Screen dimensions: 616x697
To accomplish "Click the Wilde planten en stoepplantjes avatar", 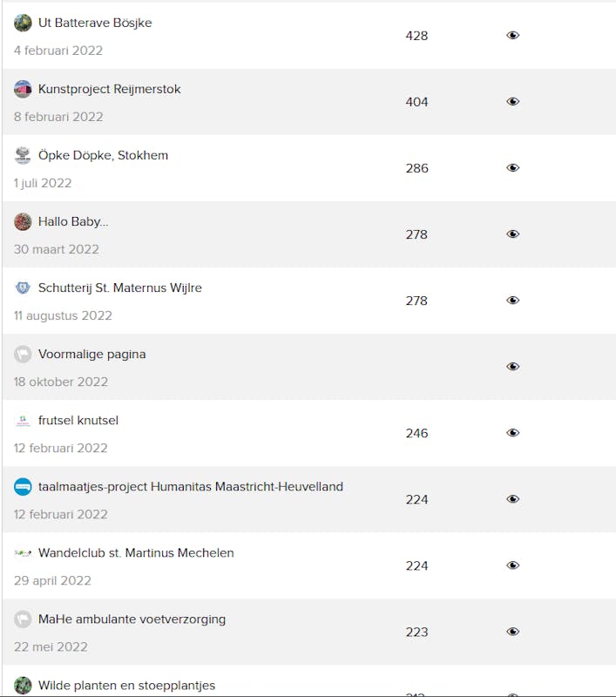I will [x=23, y=685].
